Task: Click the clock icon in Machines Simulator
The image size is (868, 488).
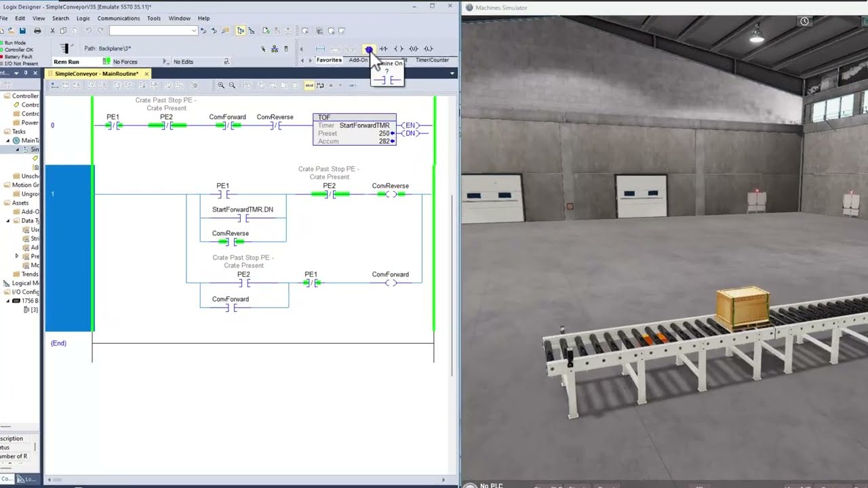Action: coord(804,22)
